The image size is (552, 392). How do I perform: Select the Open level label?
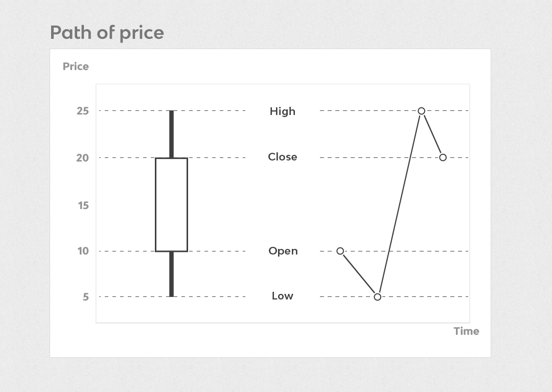[283, 251]
